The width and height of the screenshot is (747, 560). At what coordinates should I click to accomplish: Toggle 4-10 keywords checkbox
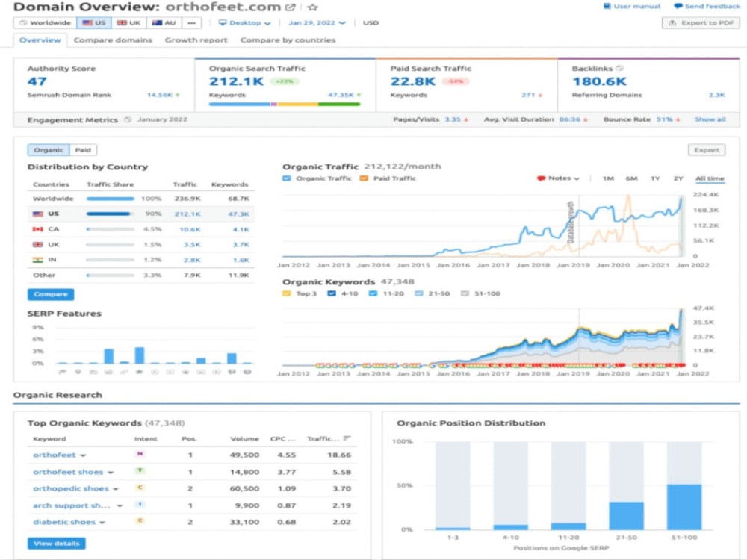tap(332, 293)
